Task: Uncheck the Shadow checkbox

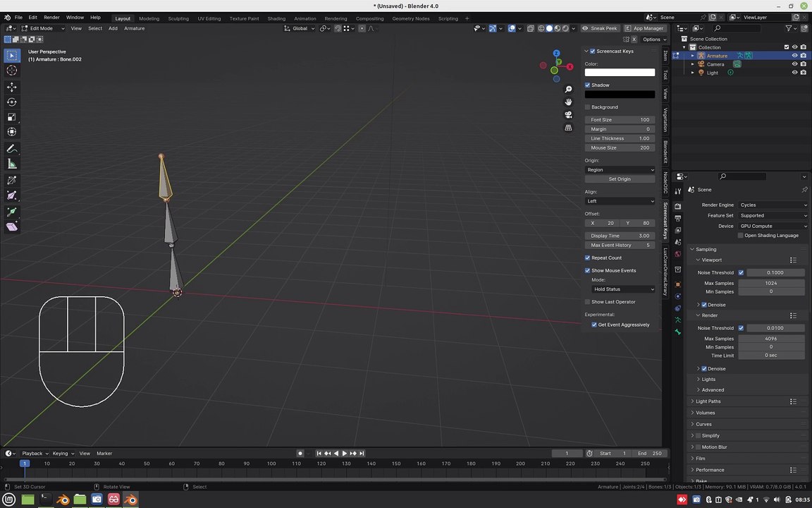Action: [588, 85]
